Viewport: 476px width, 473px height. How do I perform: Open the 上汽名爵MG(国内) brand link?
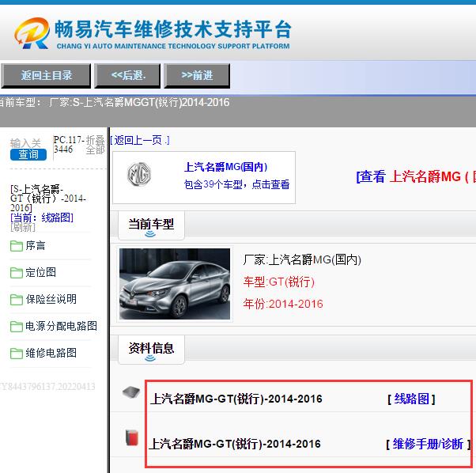[225, 167]
